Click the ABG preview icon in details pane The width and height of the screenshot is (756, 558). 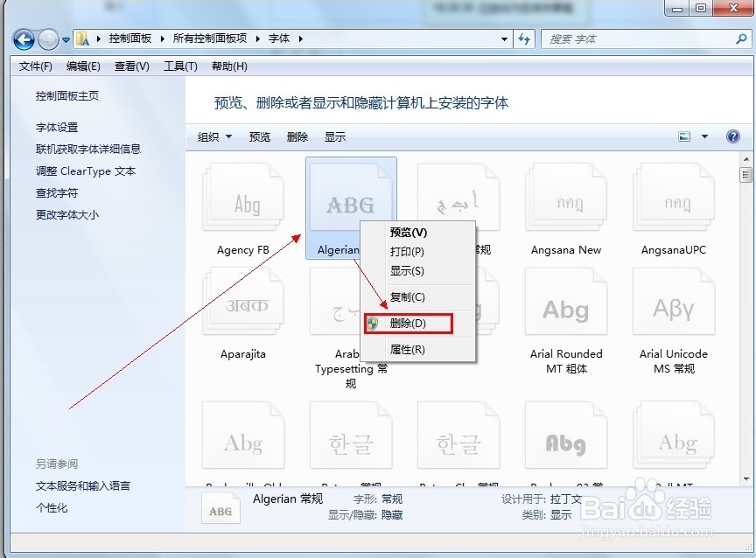tap(220, 507)
